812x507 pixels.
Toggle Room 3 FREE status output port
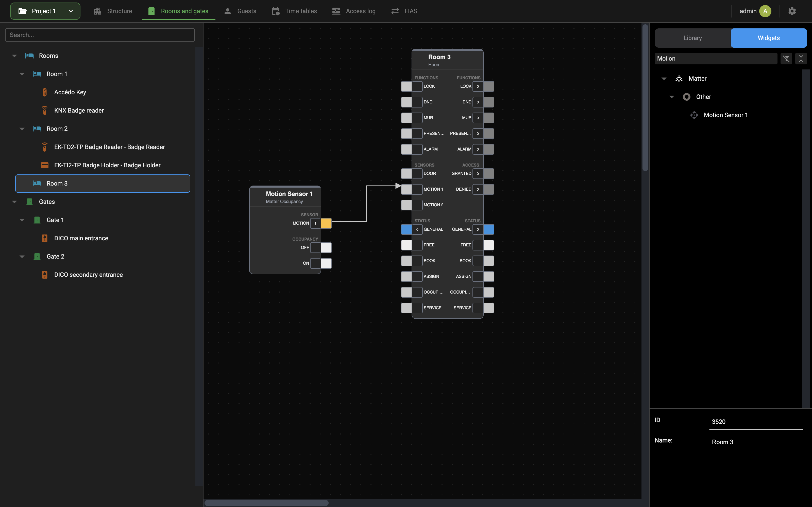pyautogui.click(x=488, y=245)
